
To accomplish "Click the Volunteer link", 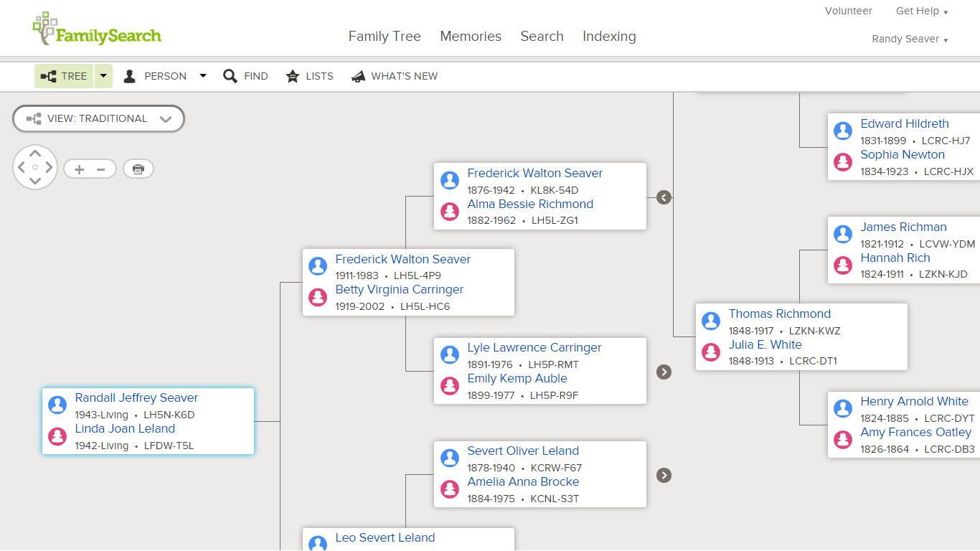I will [x=848, y=11].
